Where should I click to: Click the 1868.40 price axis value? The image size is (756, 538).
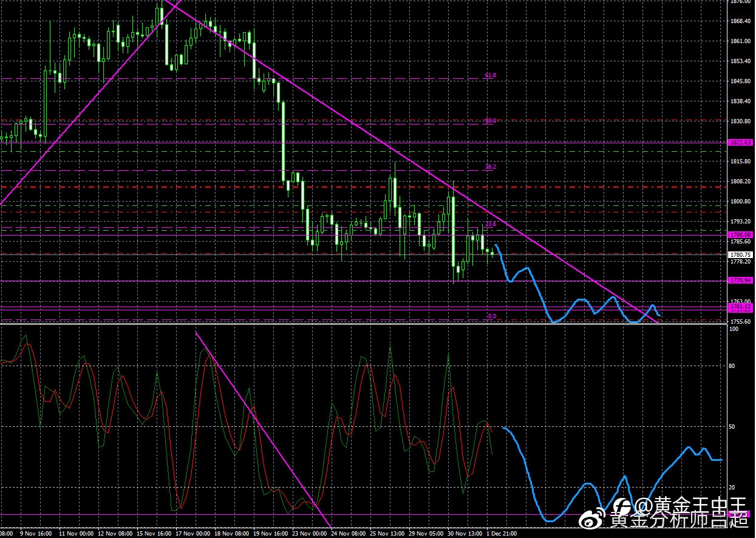(740, 21)
